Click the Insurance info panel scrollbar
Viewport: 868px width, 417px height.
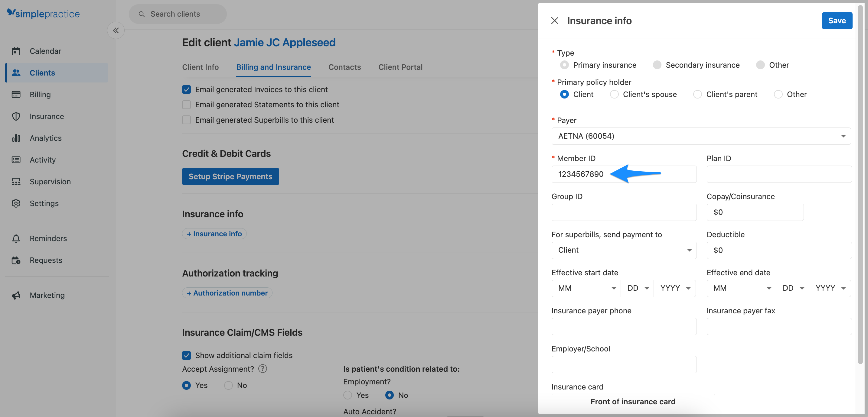[860, 184]
